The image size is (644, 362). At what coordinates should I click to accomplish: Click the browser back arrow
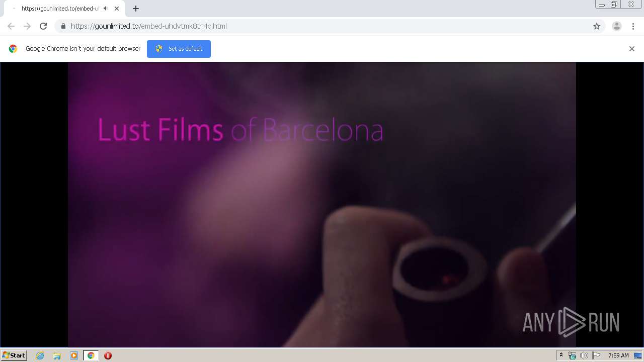coord(11,26)
